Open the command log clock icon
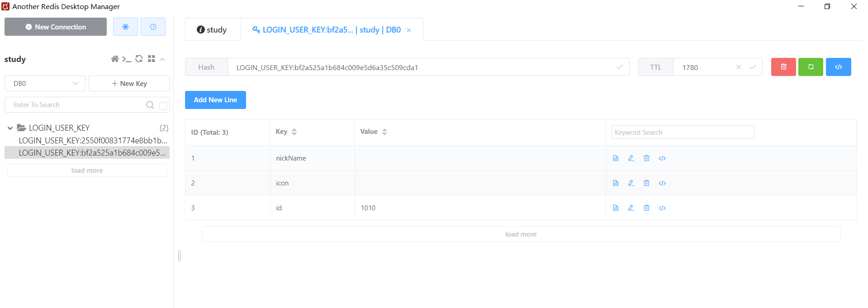 (153, 27)
